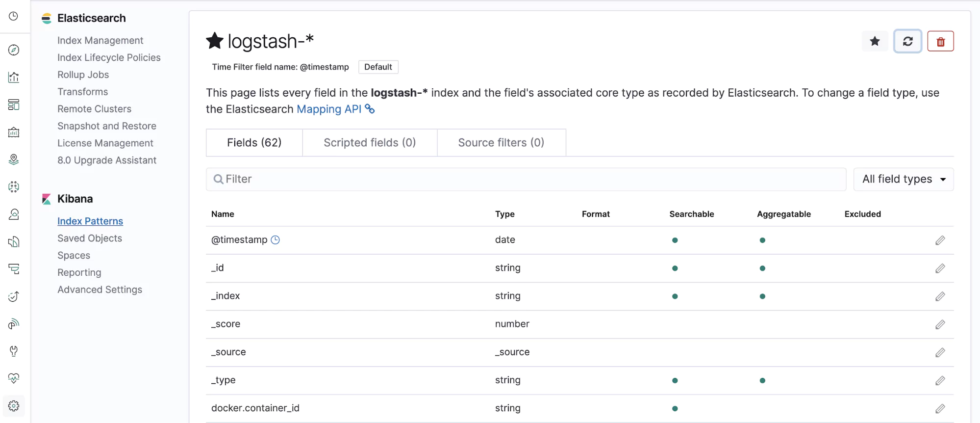Go to Index Management
Viewport: 980px width, 423px height.
coord(100,40)
